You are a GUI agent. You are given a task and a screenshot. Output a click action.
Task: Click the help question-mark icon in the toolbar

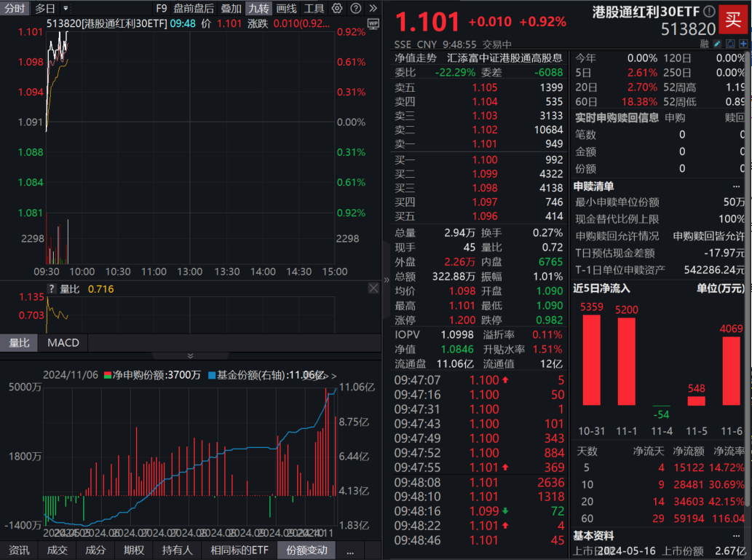click(355, 8)
